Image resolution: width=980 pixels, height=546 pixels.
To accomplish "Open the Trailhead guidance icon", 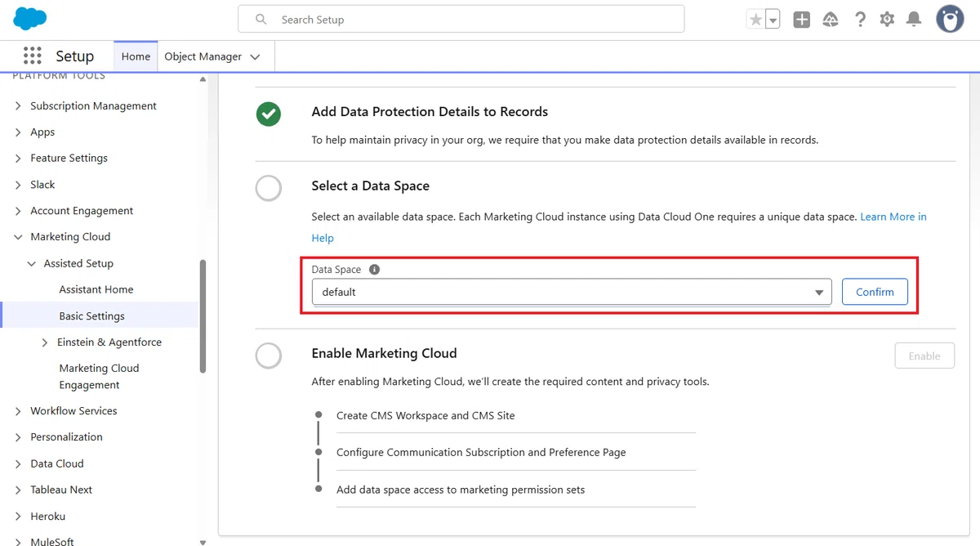I will (831, 20).
